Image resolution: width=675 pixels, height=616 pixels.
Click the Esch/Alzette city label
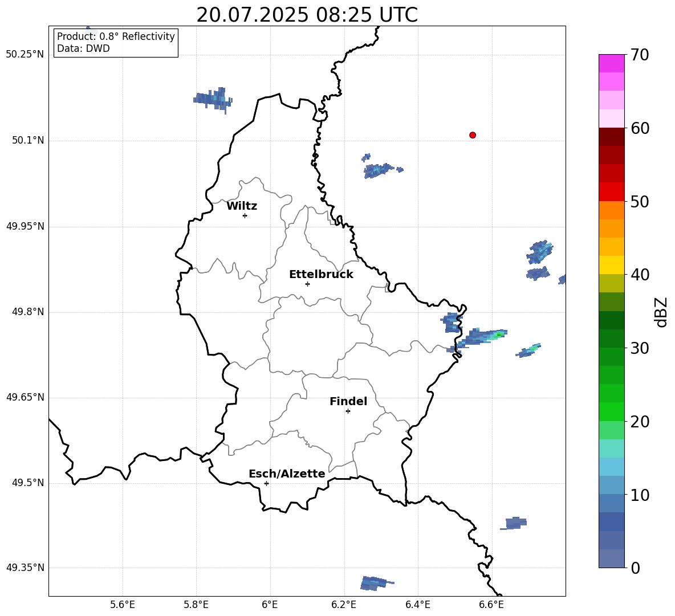(x=287, y=474)
